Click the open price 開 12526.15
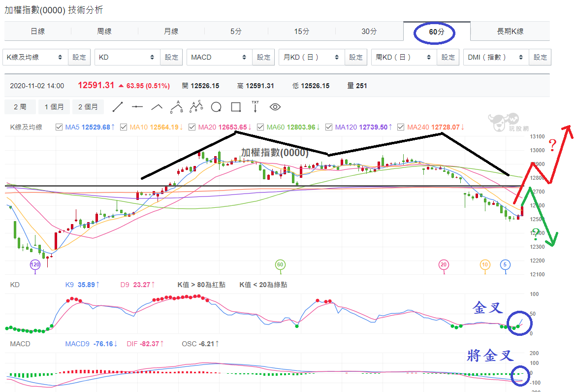 pos(200,86)
